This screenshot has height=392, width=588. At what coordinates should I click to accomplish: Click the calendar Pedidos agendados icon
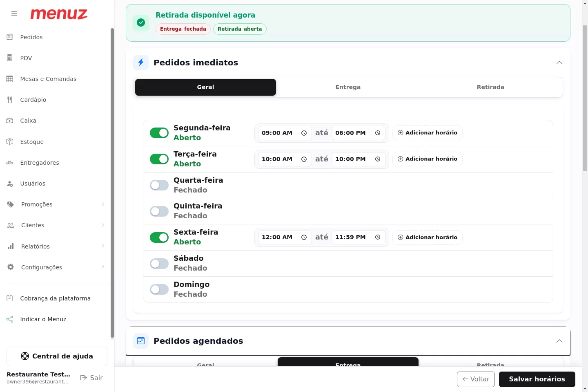[x=141, y=341]
